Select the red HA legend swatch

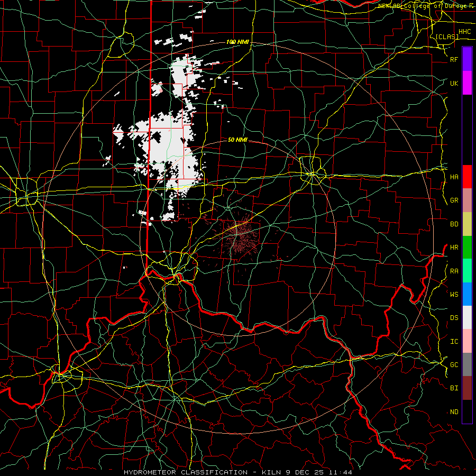(x=467, y=177)
